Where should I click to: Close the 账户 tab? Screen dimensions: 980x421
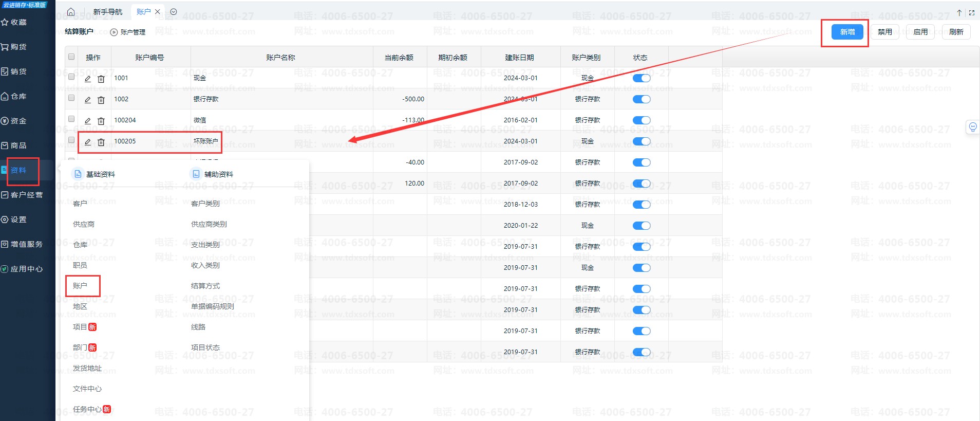tap(158, 12)
